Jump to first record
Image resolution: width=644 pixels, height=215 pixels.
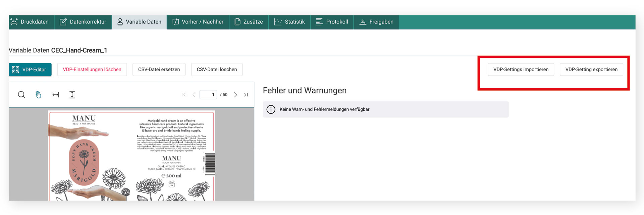183,95
